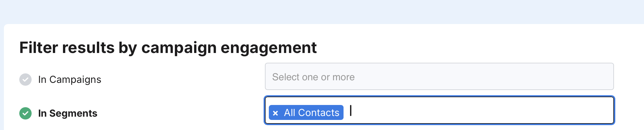Toggle the green check icon beside In Segments
644x130 pixels.
point(25,113)
